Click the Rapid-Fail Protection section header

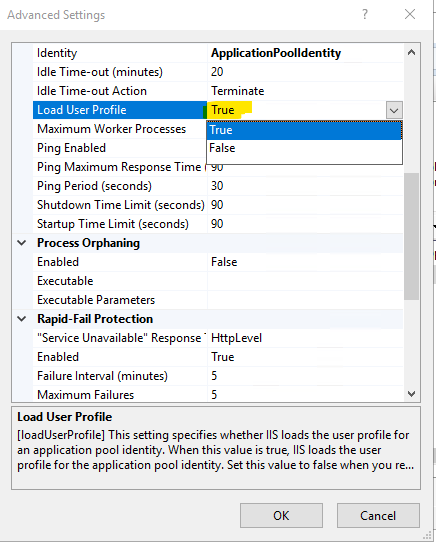coord(95,319)
